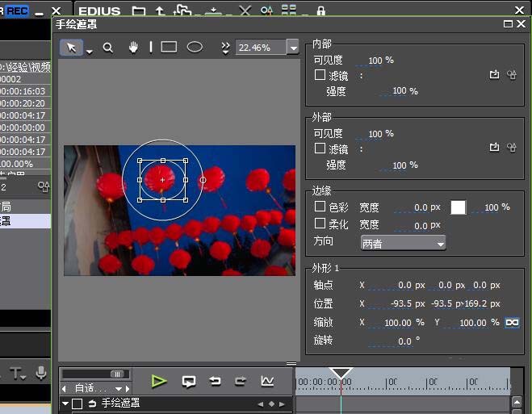
Task: Edit the edge color opacity 100% value
Action: (492, 207)
